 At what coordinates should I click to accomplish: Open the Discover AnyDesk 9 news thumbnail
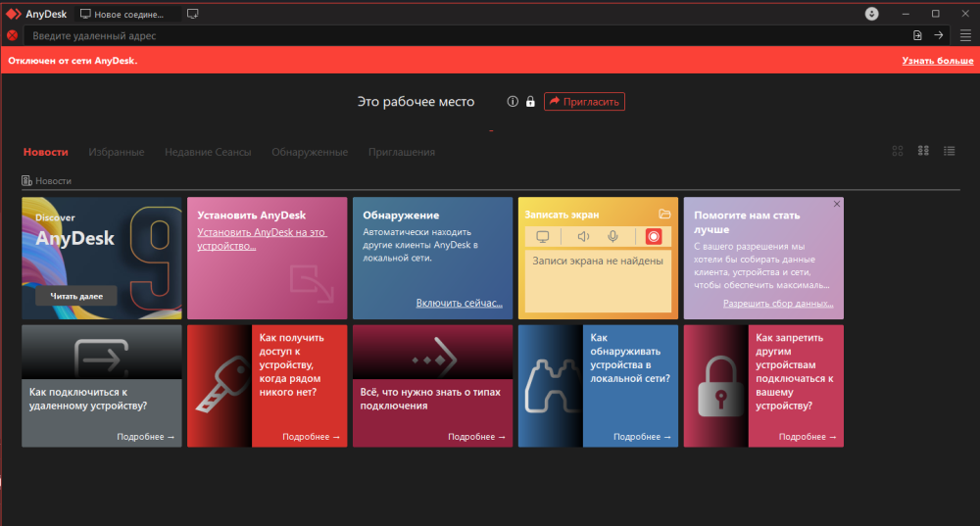point(102,258)
